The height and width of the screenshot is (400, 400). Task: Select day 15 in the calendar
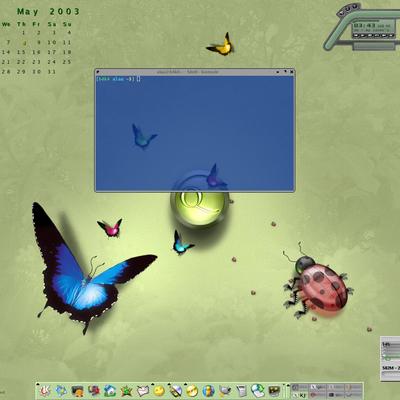click(21, 52)
